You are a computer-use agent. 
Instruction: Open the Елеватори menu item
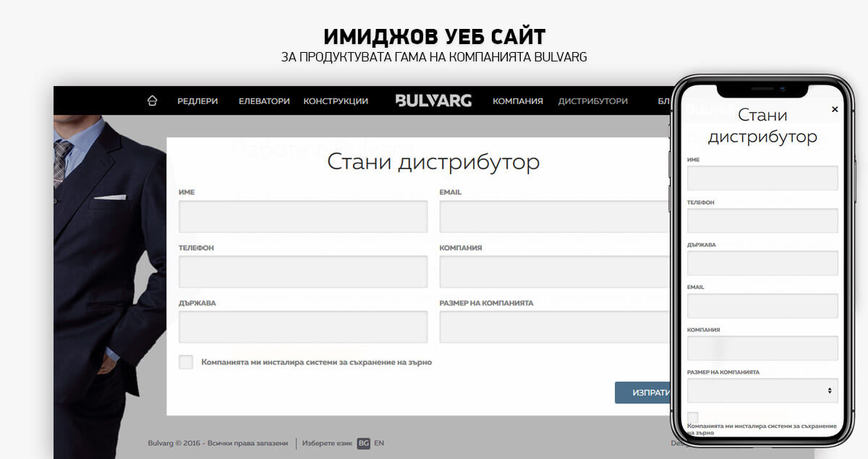coord(264,101)
